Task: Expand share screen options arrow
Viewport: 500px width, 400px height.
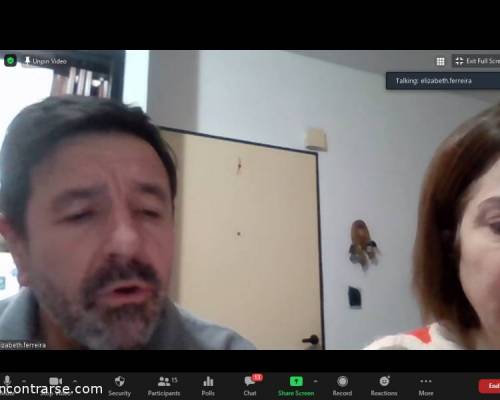Action: [316, 380]
